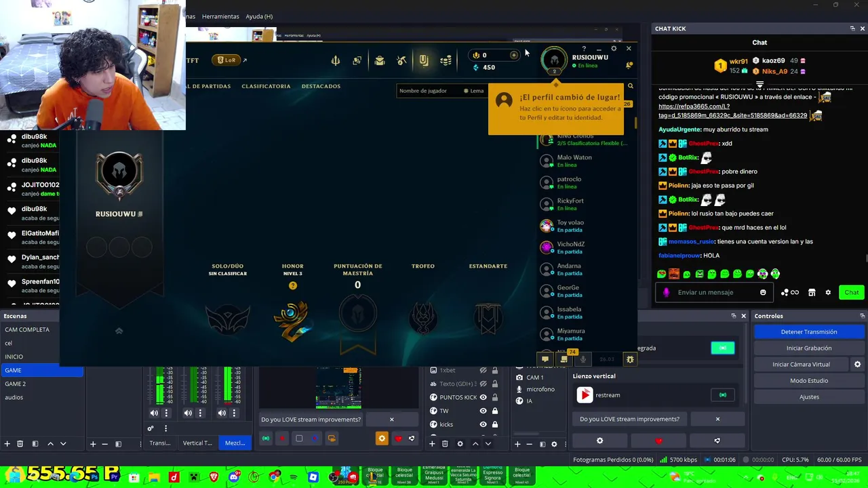Viewport: 868px width, 488px height.
Task: Click Discord icon in Windows taskbar
Action: pyautogui.click(x=234, y=477)
